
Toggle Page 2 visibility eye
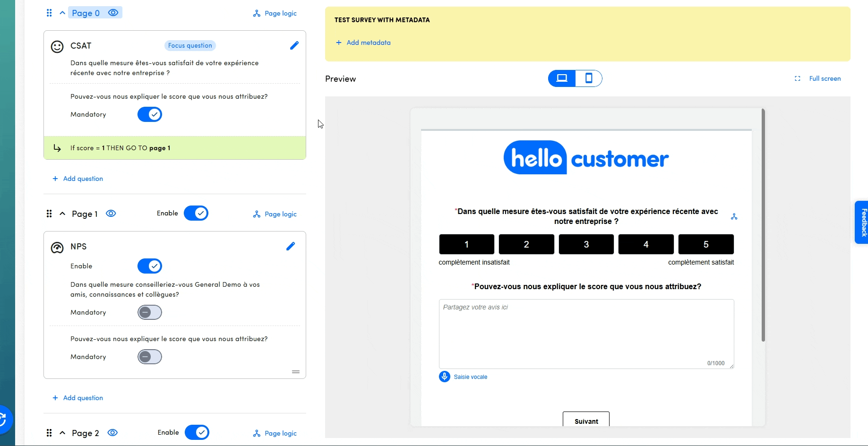(x=112, y=433)
